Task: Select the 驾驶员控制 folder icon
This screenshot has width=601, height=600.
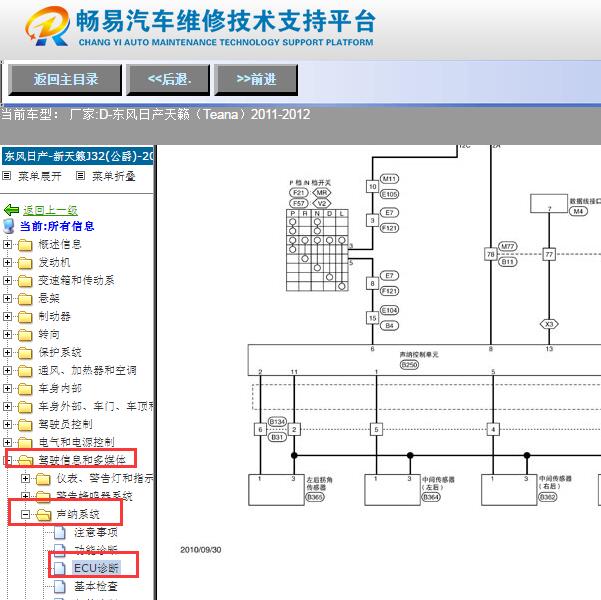Action: 25,425
